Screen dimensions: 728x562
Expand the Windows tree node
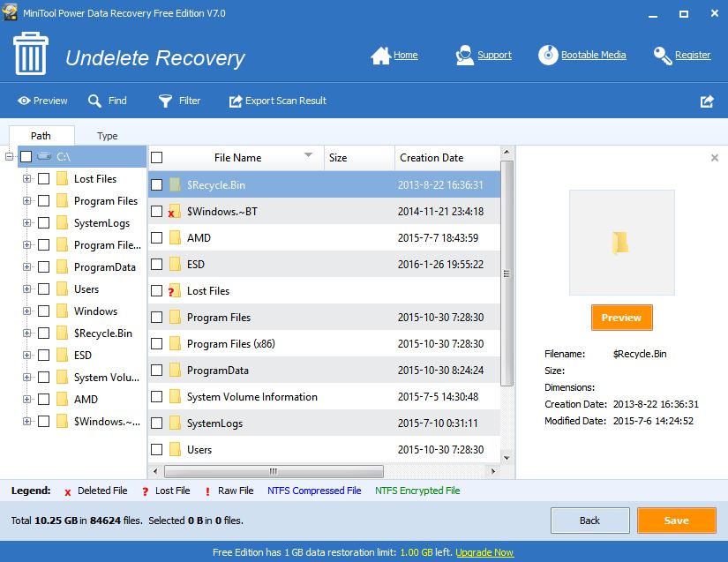[x=27, y=311]
